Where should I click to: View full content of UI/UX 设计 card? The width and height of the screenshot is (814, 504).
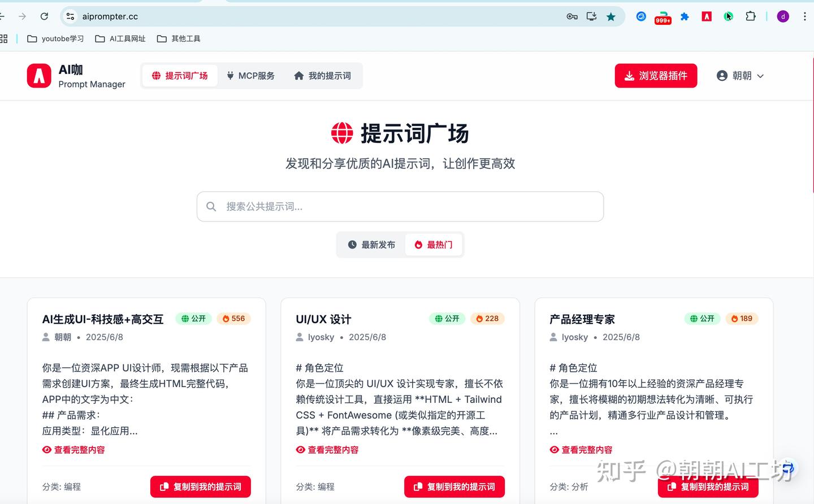327,450
